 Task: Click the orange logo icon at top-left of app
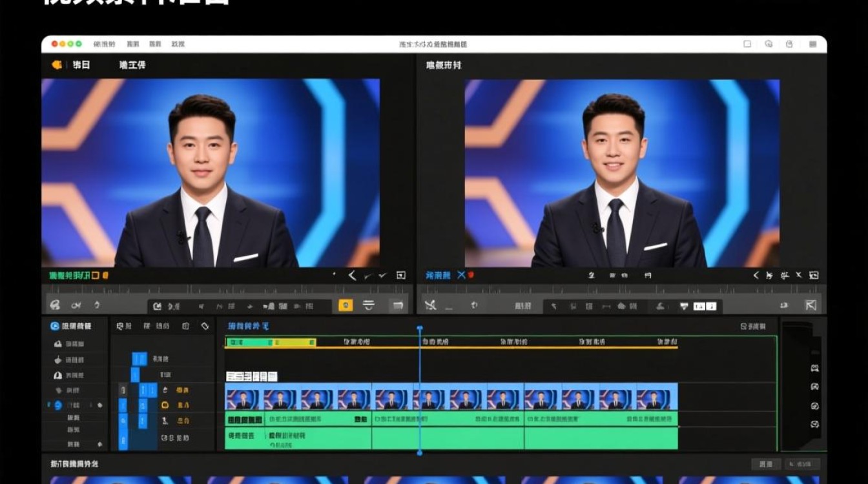pyautogui.click(x=57, y=65)
